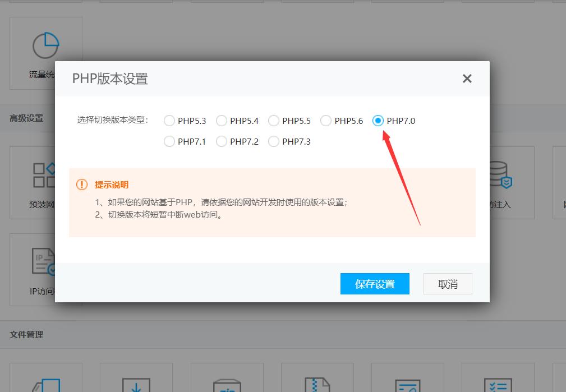Click the 保存设置 save settings button
The width and height of the screenshot is (566, 392).
[x=374, y=284]
